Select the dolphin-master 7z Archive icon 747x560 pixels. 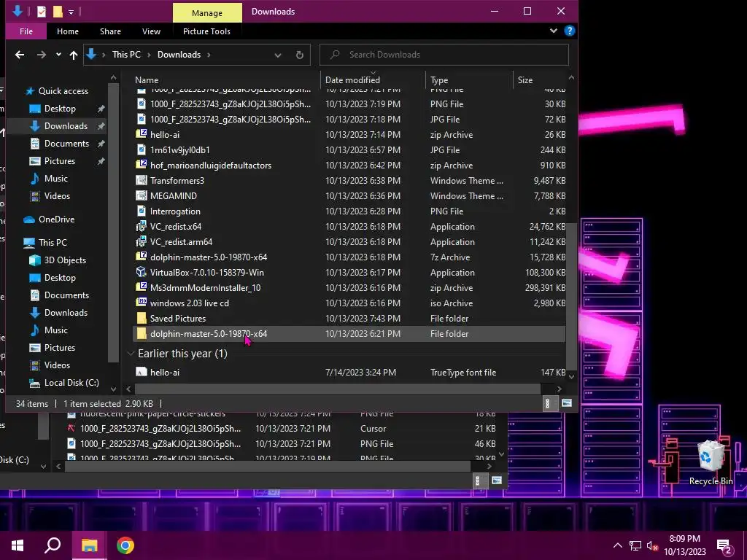pos(141,257)
